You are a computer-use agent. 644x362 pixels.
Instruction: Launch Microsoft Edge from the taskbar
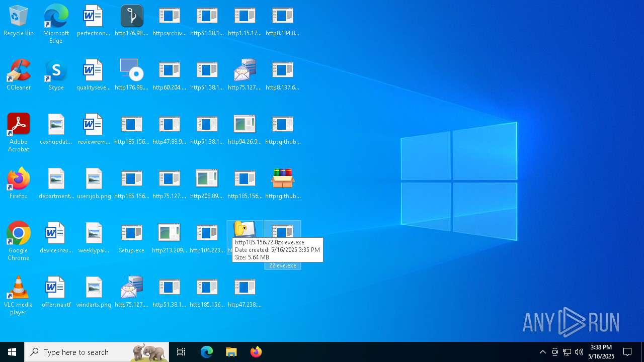point(207,352)
